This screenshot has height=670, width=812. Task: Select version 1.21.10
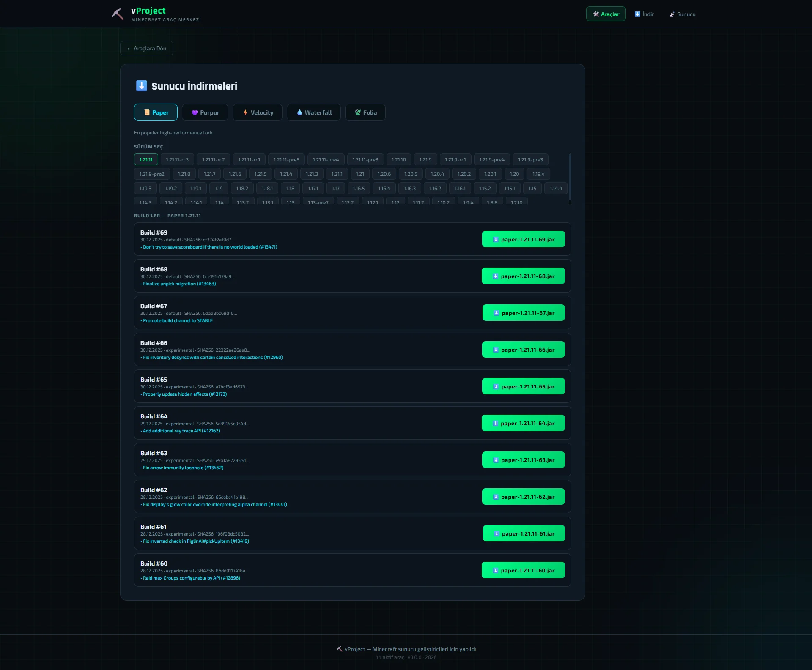[398, 160]
